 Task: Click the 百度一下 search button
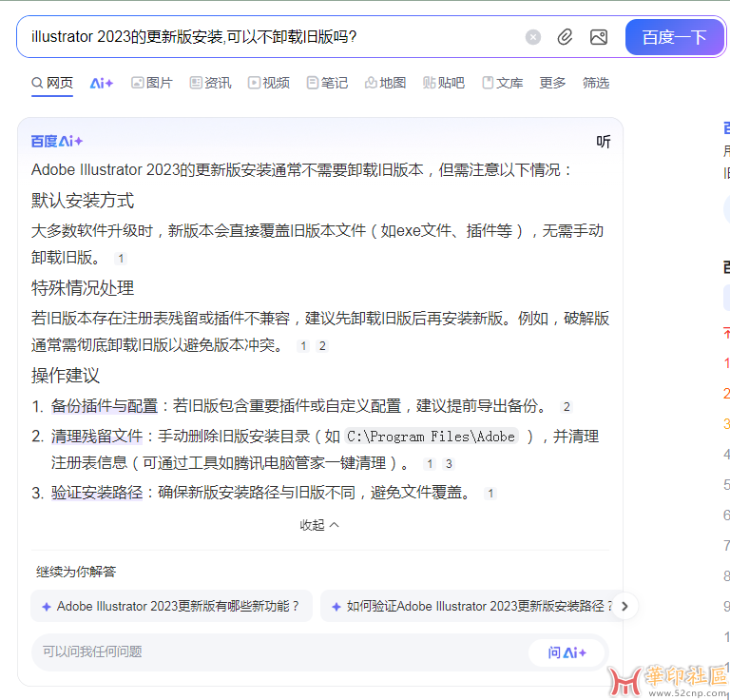pyautogui.click(x=674, y=37)
